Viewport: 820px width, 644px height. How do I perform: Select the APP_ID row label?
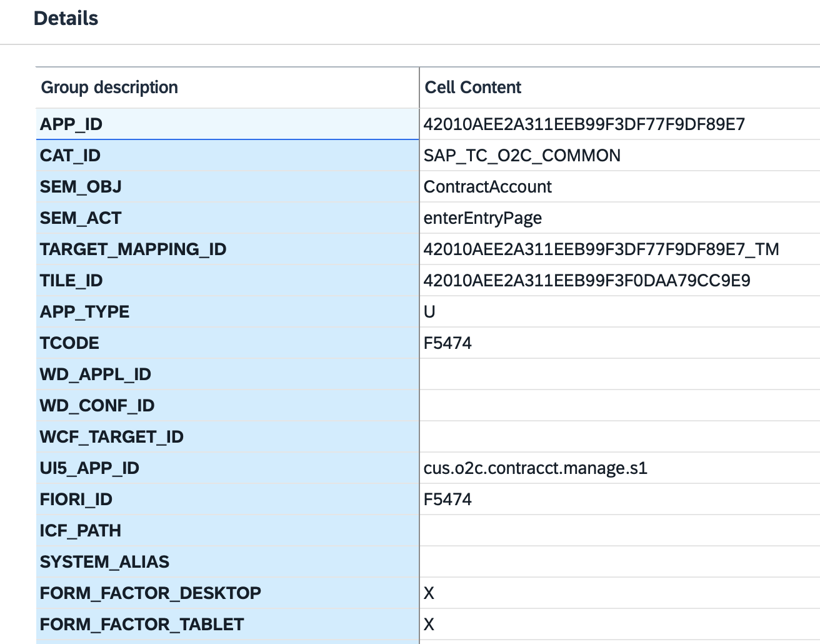227,124
